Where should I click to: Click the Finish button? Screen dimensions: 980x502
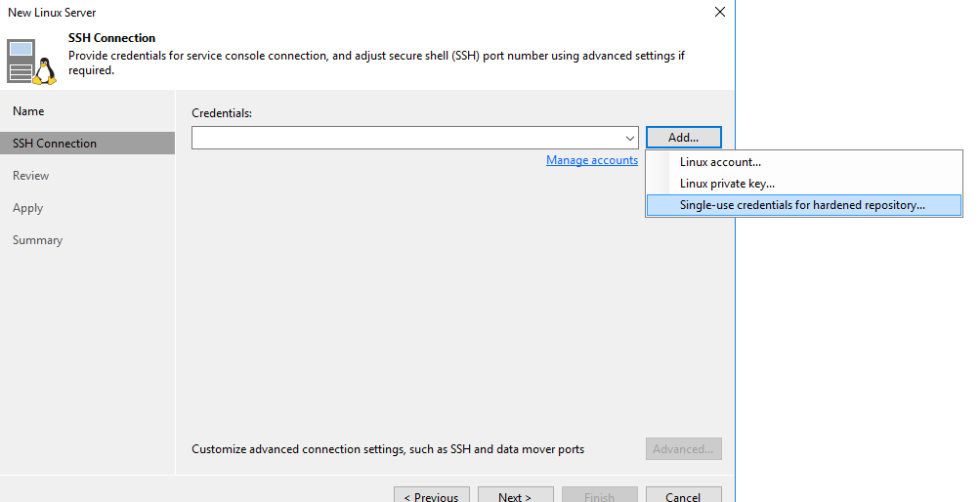(600, 494)
